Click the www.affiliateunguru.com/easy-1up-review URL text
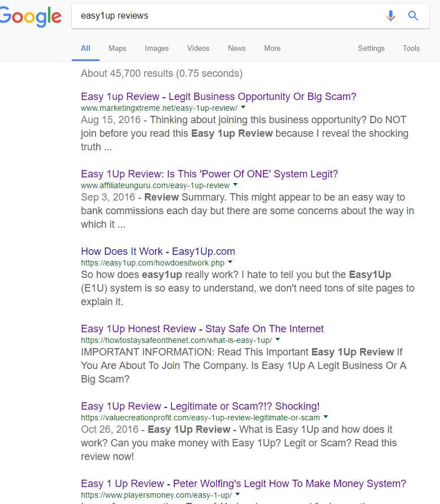 click(156, 185)
